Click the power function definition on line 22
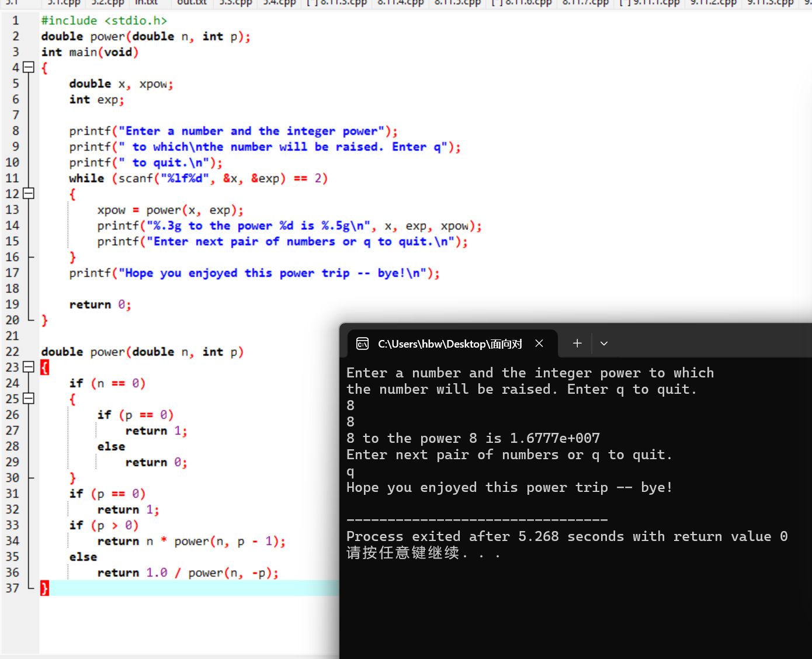The image size is (812, 659). pyautogui.click(x=142, y=352)
